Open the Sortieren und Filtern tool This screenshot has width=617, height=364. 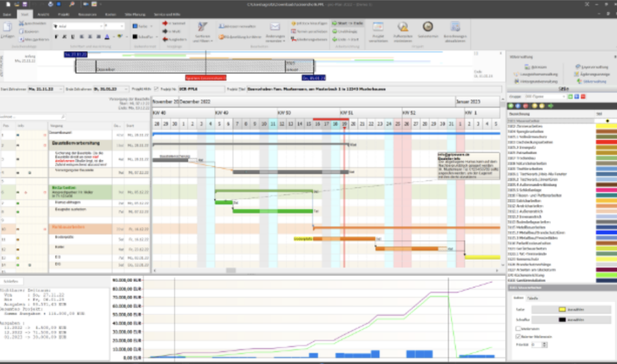click(x=203, y=30)
